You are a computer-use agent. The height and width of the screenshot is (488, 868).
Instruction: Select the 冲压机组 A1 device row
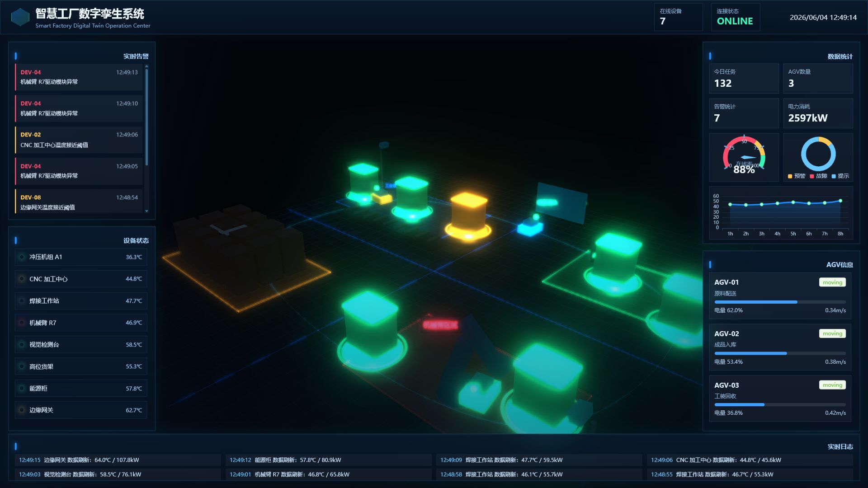(81, 257)
